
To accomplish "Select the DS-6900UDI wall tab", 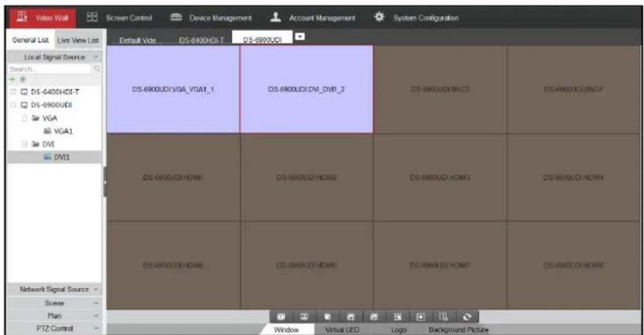I will click(262, 38).
